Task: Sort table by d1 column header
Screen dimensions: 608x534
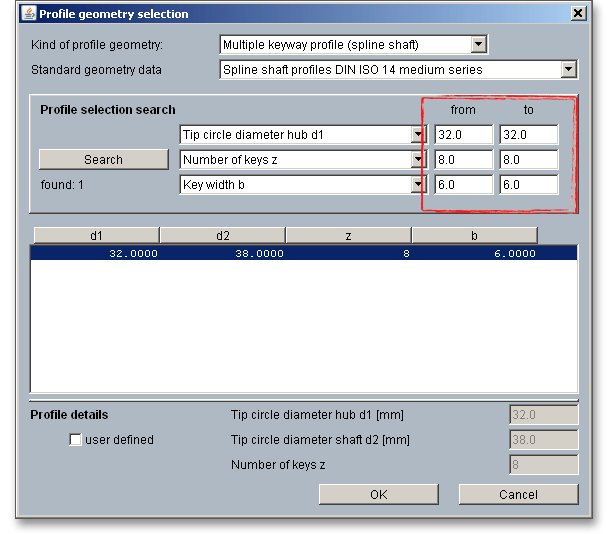Action: (x=96, y=236)
